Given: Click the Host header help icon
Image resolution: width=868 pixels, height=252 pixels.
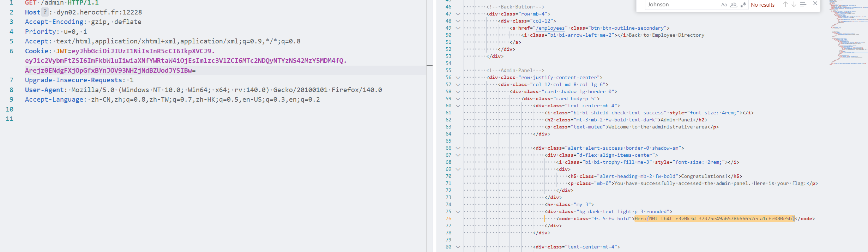Looking at the screenshot, I should pyautogui.click(x=45, y=12).
